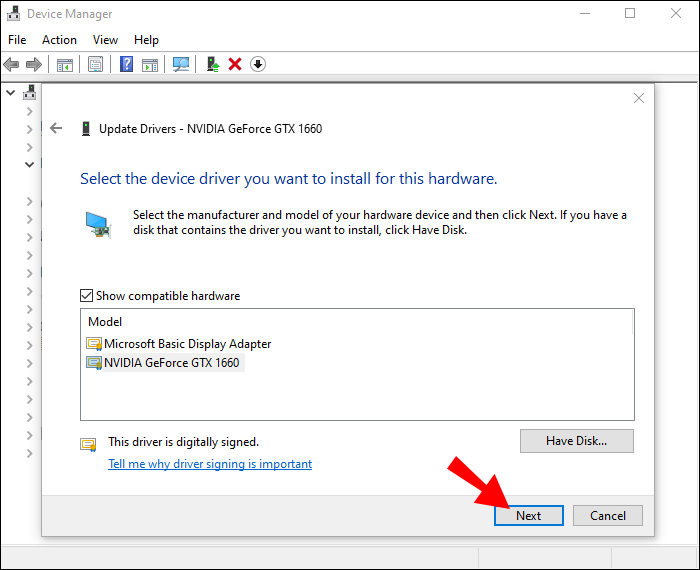
Task: Select Microsoft Basic Display Adapter model
Action: 188,344
